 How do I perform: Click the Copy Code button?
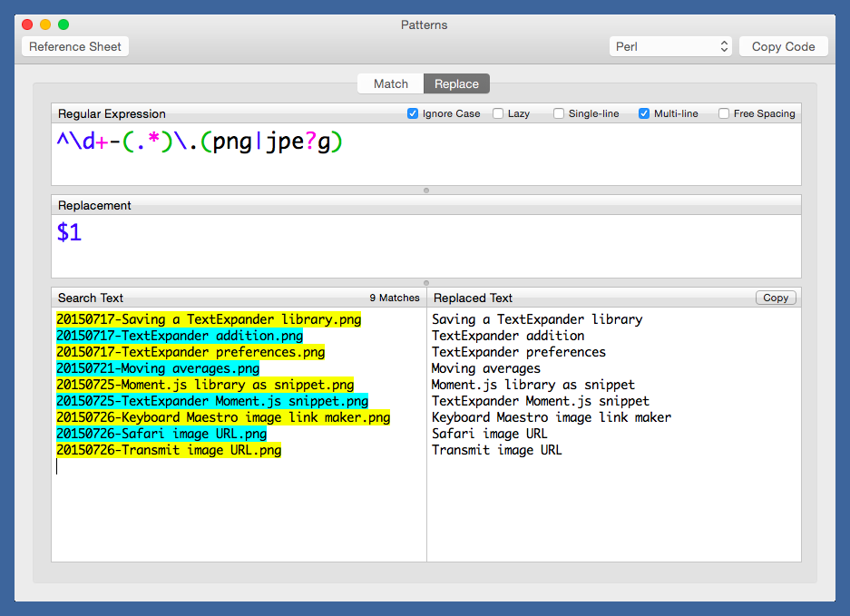tap(783, 46)
